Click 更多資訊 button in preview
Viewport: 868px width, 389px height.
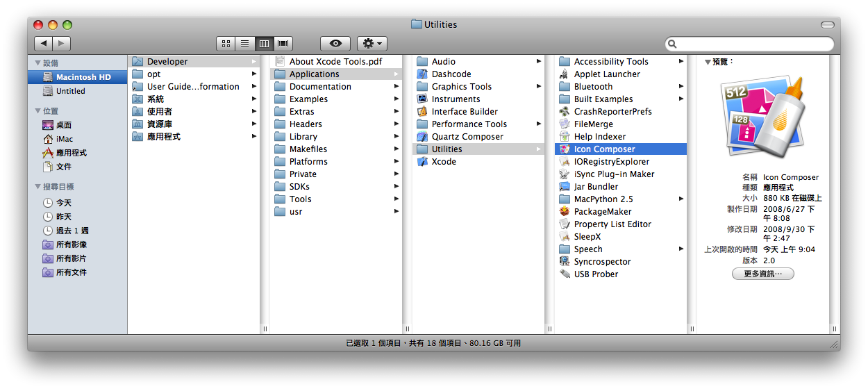coord(763,274)
